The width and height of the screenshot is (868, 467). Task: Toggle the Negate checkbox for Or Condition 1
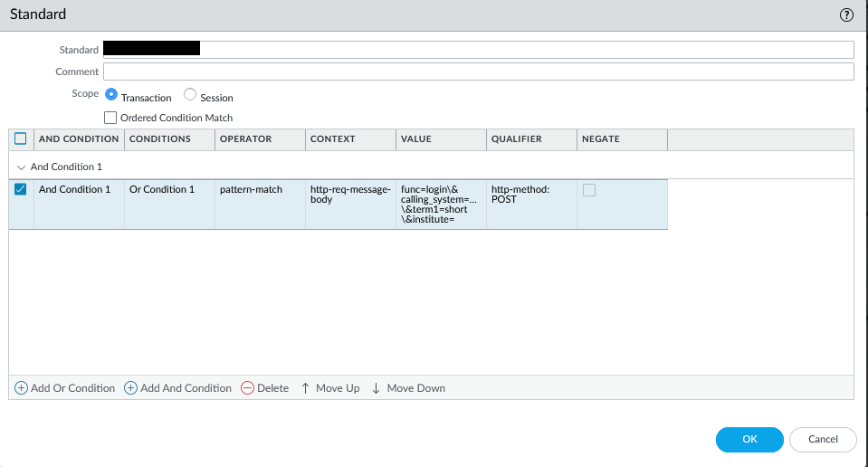(589, 190)
